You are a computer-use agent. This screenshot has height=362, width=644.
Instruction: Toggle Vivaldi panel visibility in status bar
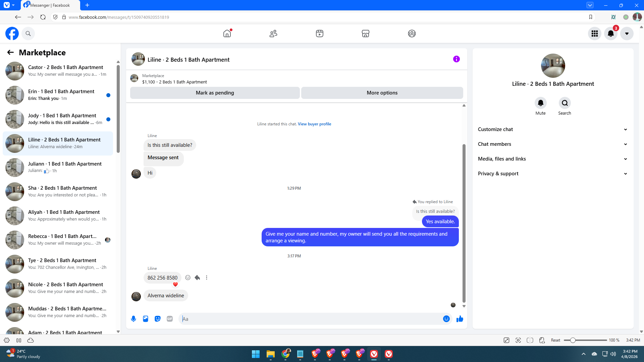pyautogui.click(x=19, y=340)
